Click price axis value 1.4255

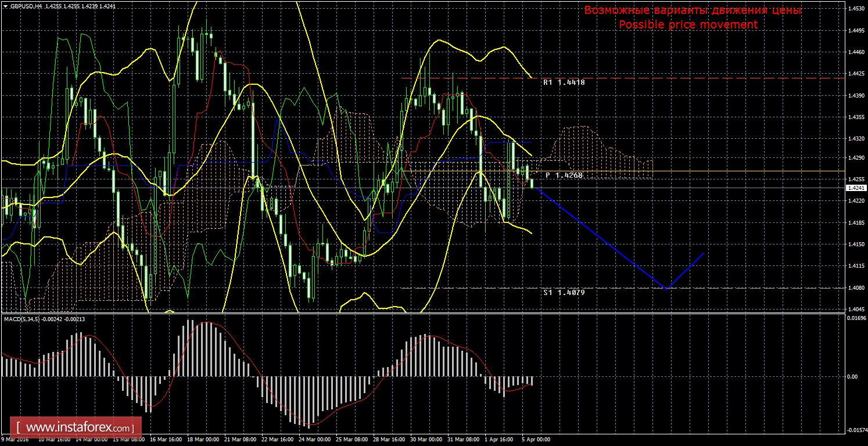(856, 179)
